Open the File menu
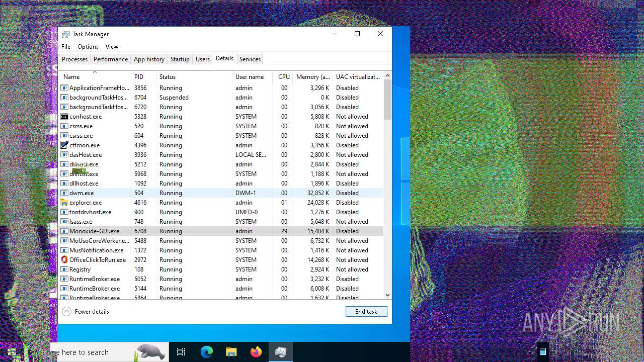The image size is (644, 362). 66,47
